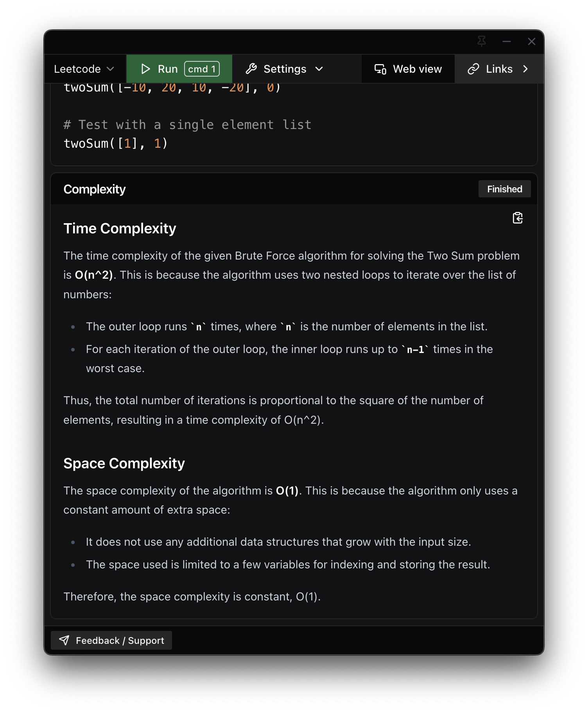Click the cmd 1 shortcut badge
This screenshot has height=713, width=588.
(x=202, y=69)
